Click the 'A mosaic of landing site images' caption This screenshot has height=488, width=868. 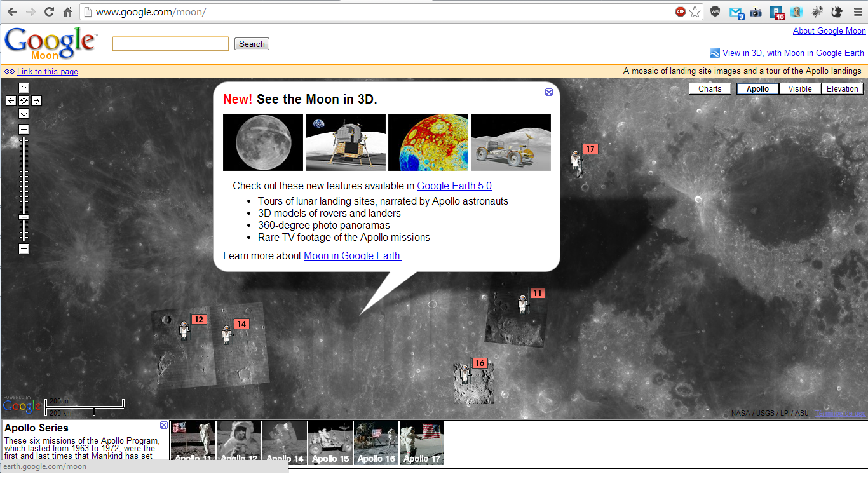click(742, 71)
